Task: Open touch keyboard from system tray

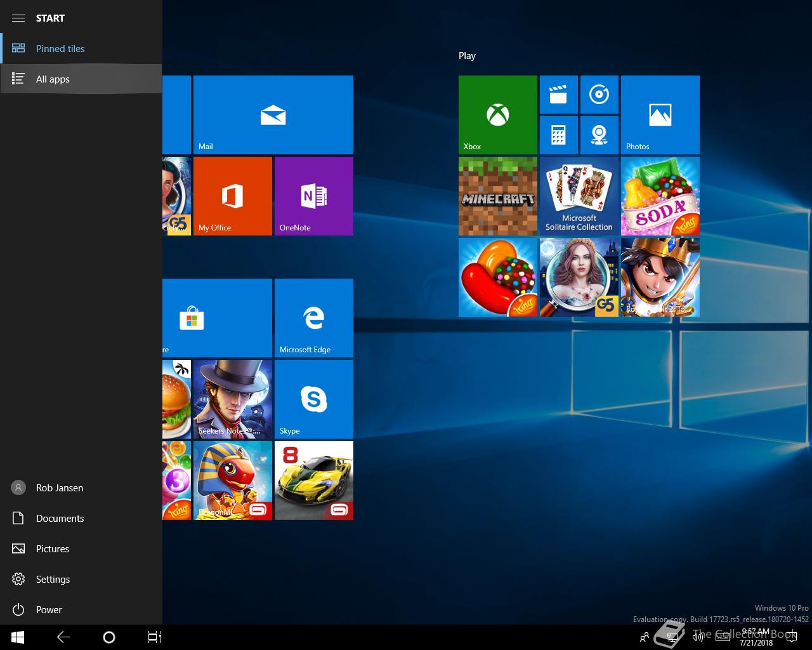Action: [722, 637]
